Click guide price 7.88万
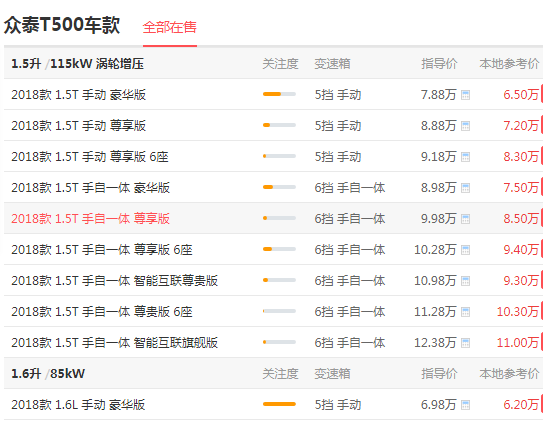 click(x=438, y=95)
